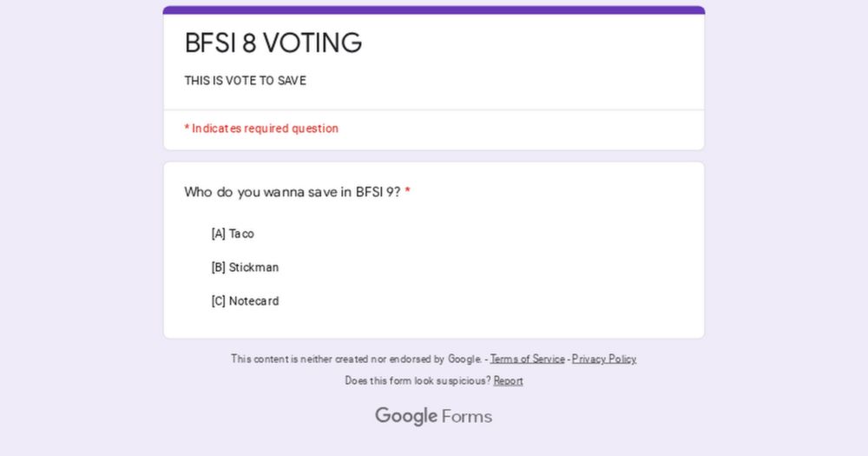Open the Terms of Service link
This screenshot has width=868, height=456.
point(527,359)
